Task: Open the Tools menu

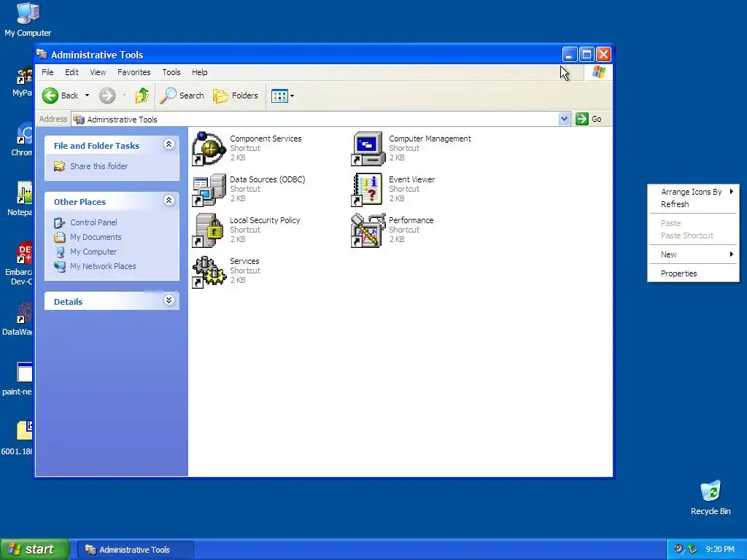Action: tap(171, 72)
